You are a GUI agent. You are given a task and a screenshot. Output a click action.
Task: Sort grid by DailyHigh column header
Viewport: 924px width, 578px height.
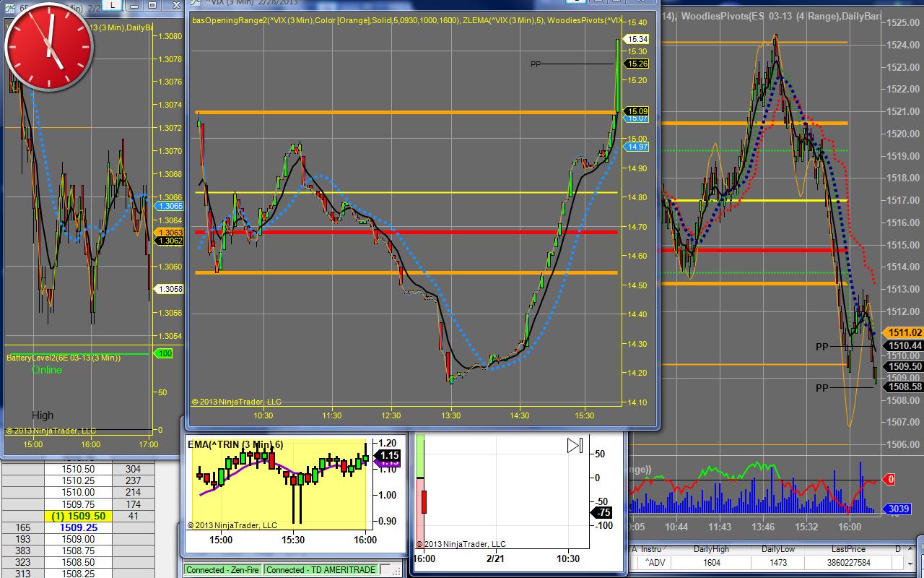pos(711,549)
